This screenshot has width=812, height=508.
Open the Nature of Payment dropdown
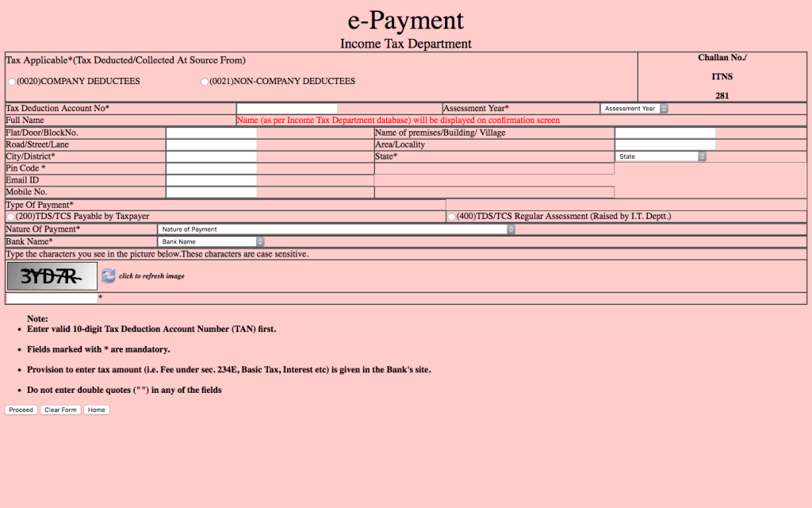pos(336,229)
